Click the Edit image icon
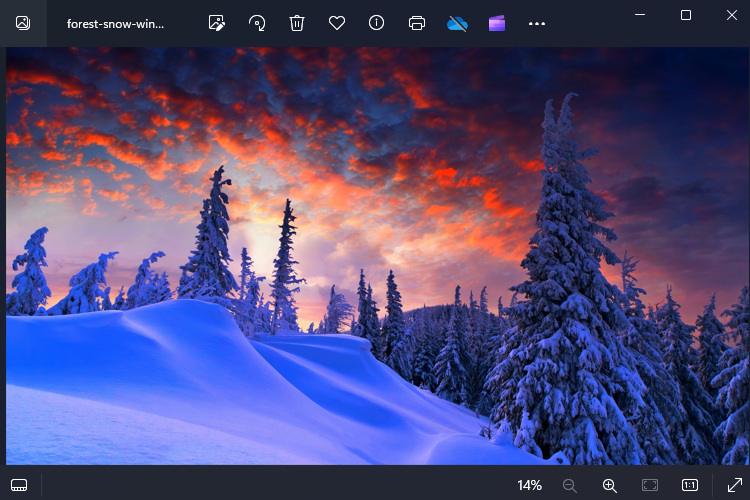Screen dimensions: 750x500 [x=217, y=23]
